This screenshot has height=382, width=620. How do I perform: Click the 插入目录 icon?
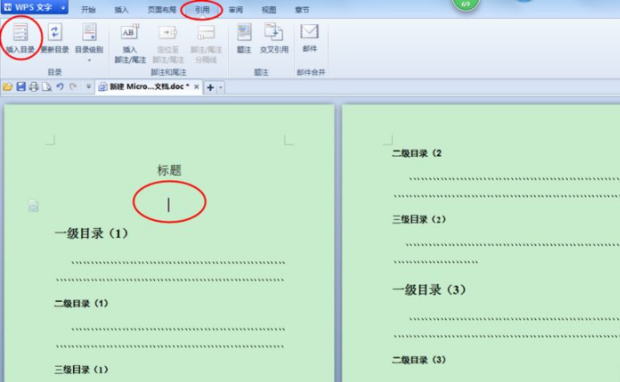pos(20,32)
